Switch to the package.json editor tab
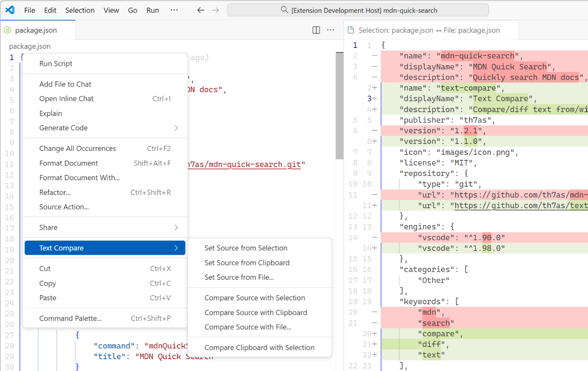Image resolution: width=588 pixels, height=371 pixels. click(38, 30)
